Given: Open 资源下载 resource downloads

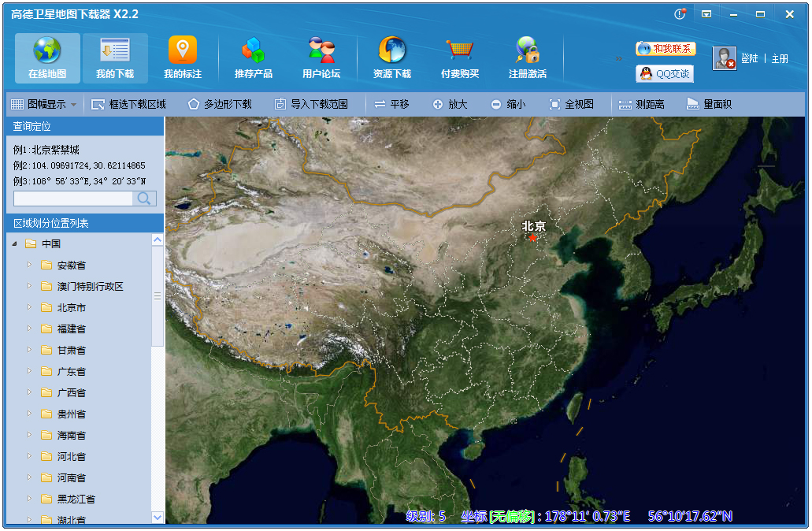Looking at the screenshot, I should click(x=392, y=58).
